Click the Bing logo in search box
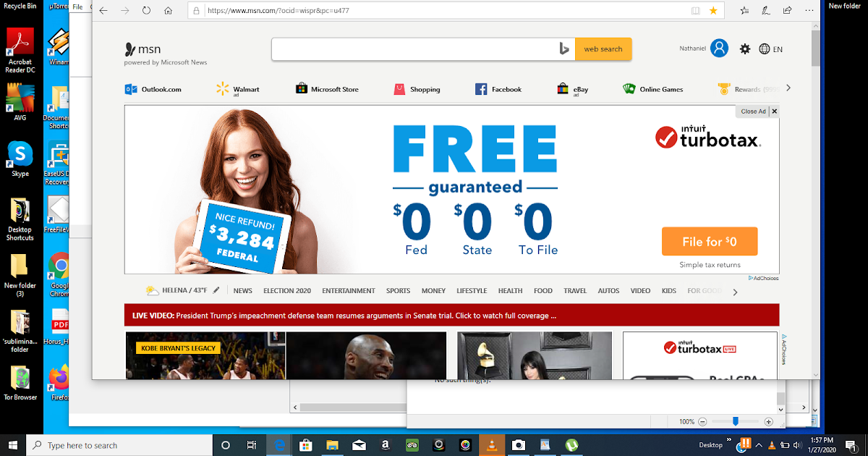The height and width of the screenshot is (456, 868). (x=564, y=49)
